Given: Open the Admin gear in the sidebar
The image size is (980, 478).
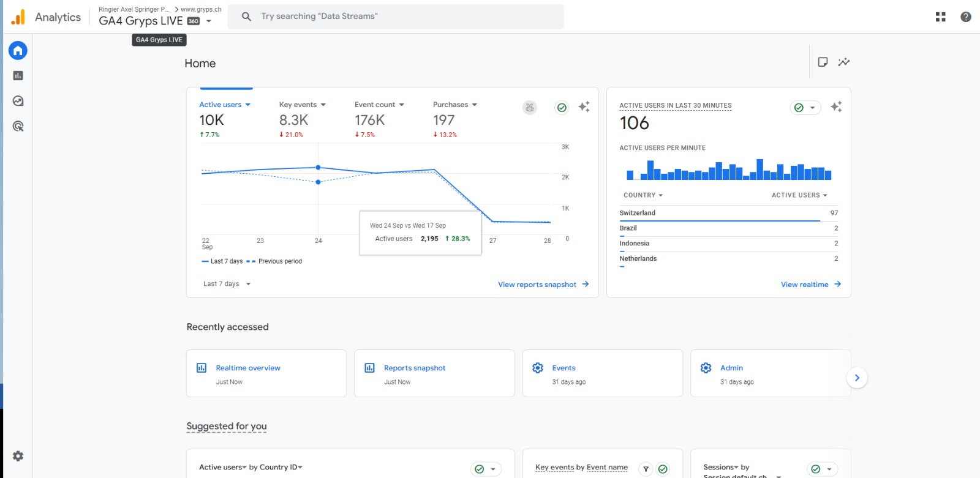Looking at the screenshot, I should (18, 456).
